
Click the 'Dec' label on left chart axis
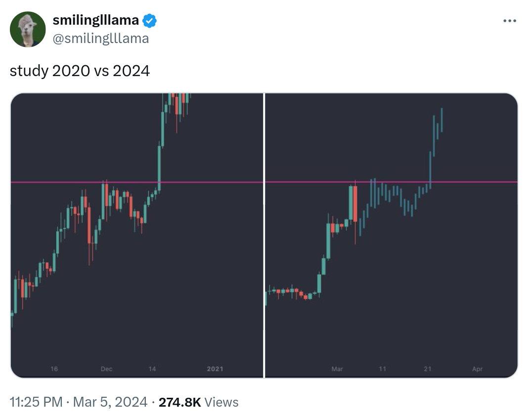pyautogui.click(x=106, y=369)
